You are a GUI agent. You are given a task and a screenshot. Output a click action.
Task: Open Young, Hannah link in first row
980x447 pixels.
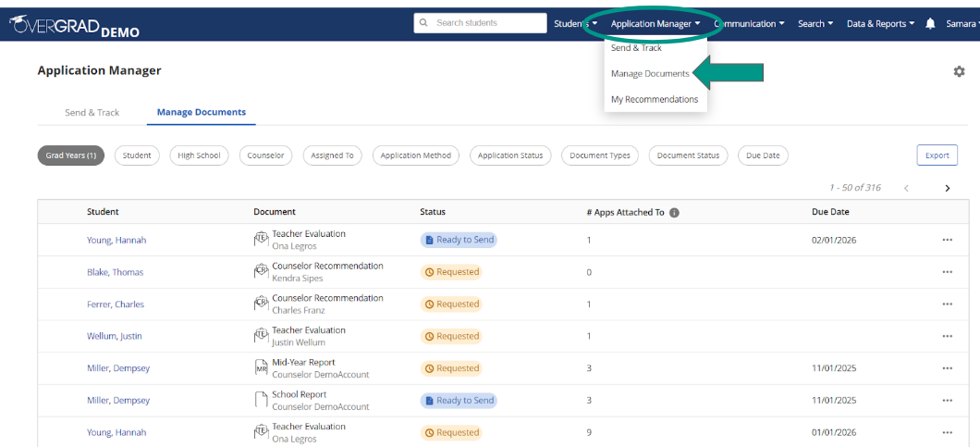click(116, 240)
